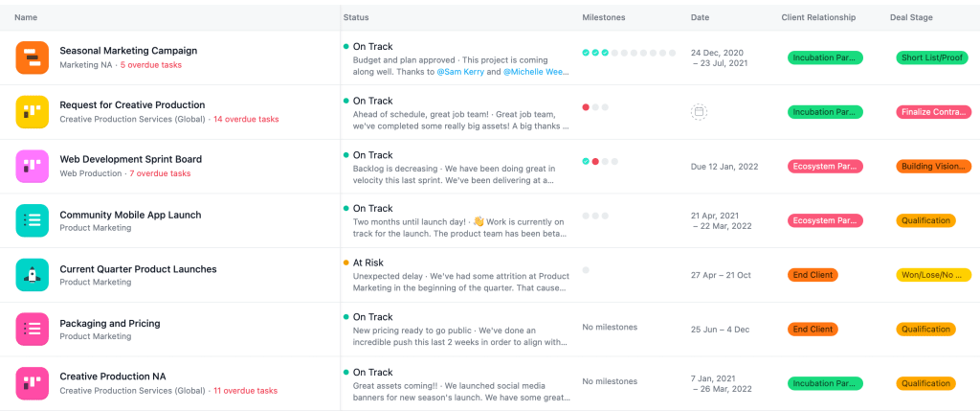Click the yellow Request for Creative Production icon
This screenshot has height=411, width=980.
point(32,112)
